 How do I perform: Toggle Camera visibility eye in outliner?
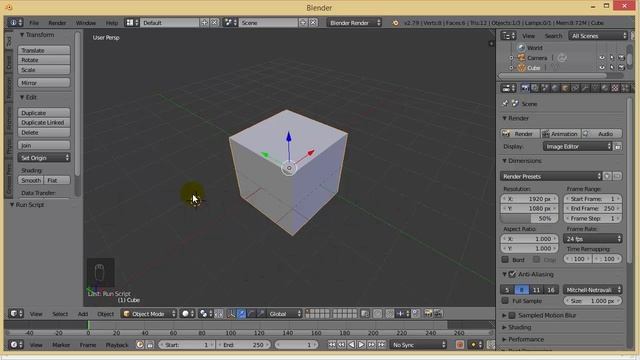point(602,58)
